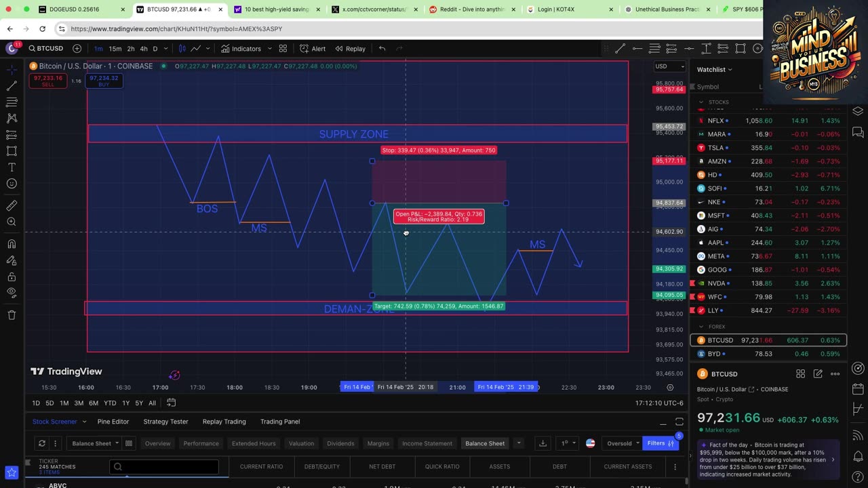868x488 pixels.
Task: Open the USD currency dropdown
Action: pos(669,66)
